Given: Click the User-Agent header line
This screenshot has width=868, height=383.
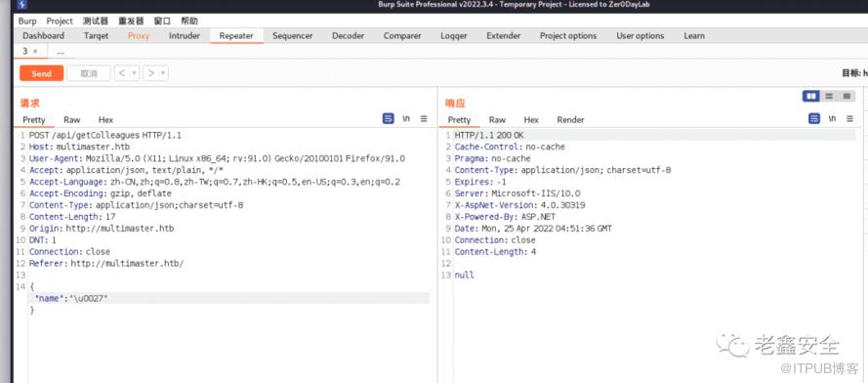Looking at the screenshot, I should click(217, 158).
